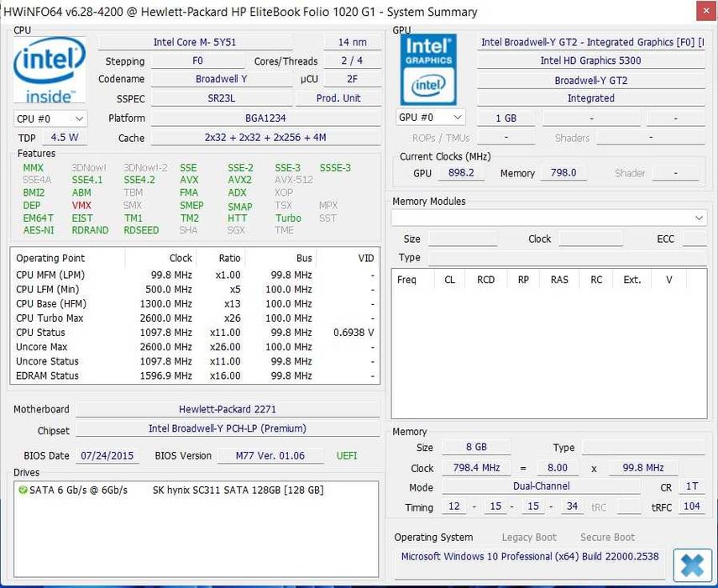This screenshot has height=588, width=718.
Task: Select the CPU MFM (LPM) row
Action: tap(195, 275)
